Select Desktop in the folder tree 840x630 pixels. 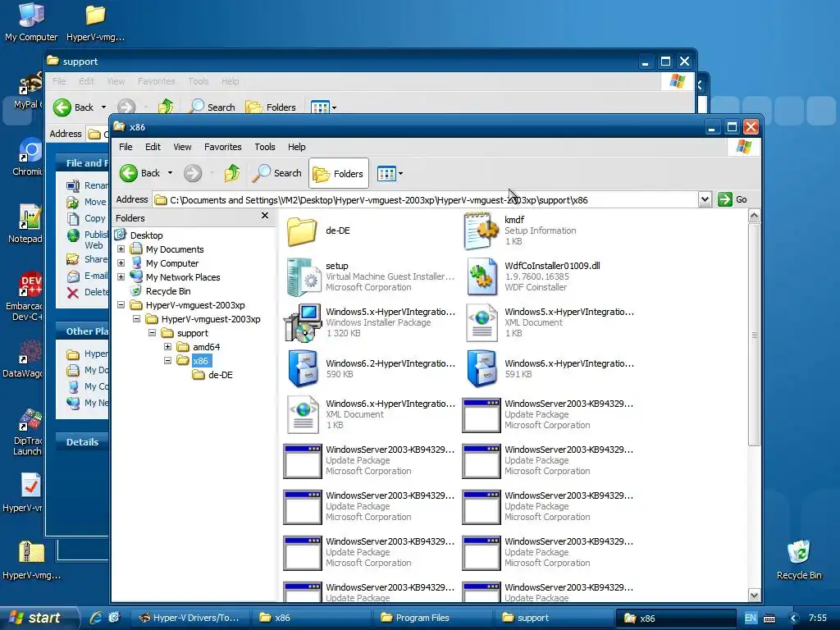(146, 235)
